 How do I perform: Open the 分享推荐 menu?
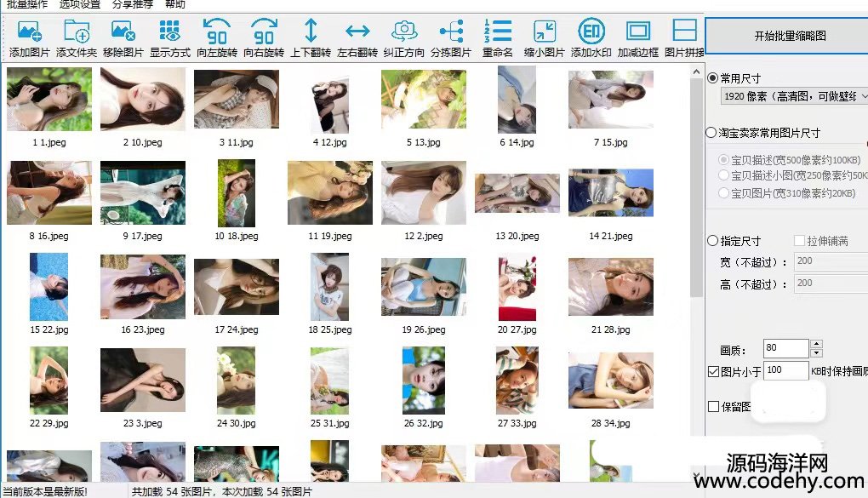coord(132,4)
